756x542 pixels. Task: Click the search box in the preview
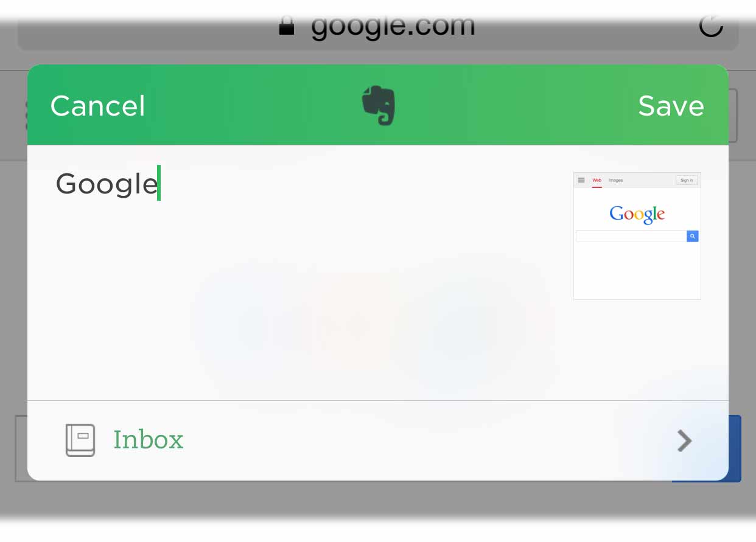point(631,236)
